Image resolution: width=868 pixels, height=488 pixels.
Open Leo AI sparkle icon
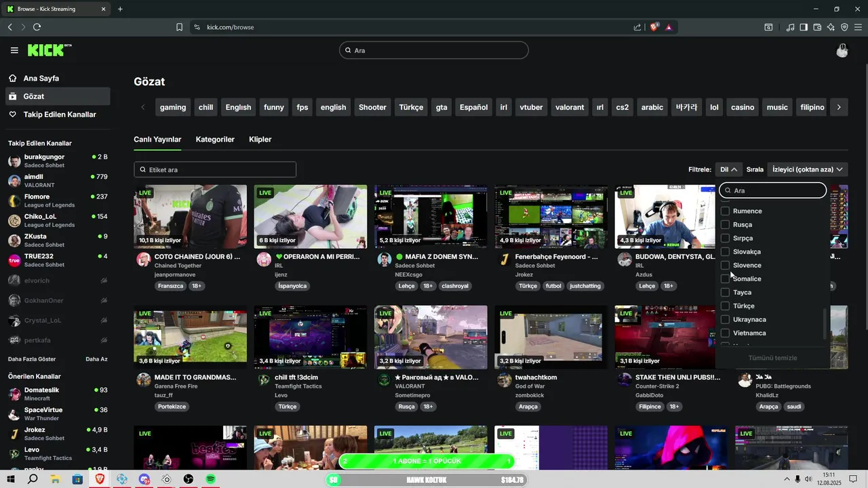831,27
